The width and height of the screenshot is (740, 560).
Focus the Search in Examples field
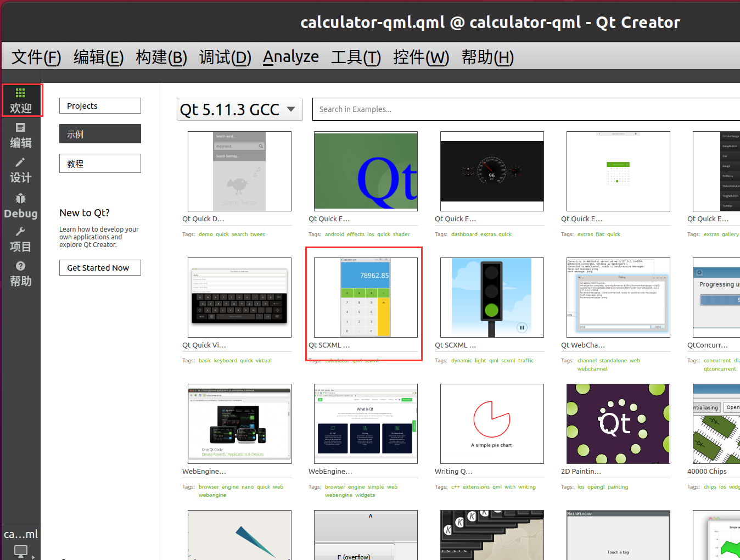pyautogui.click(x=526, y=109)
